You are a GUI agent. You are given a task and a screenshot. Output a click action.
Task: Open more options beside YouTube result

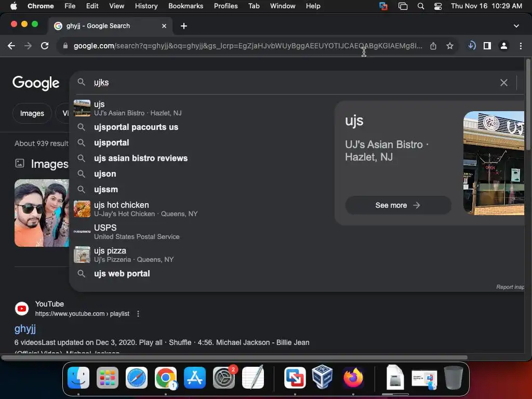(x=138, y=314)
